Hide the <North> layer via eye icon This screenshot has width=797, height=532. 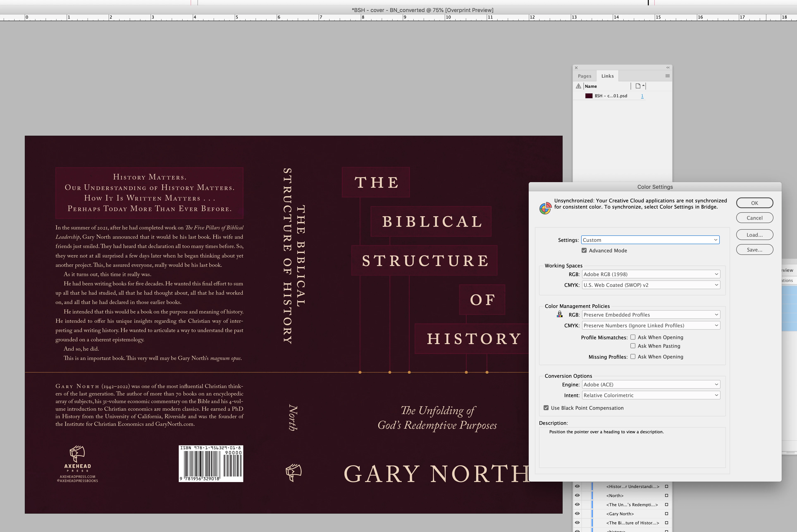pos(577,495)
